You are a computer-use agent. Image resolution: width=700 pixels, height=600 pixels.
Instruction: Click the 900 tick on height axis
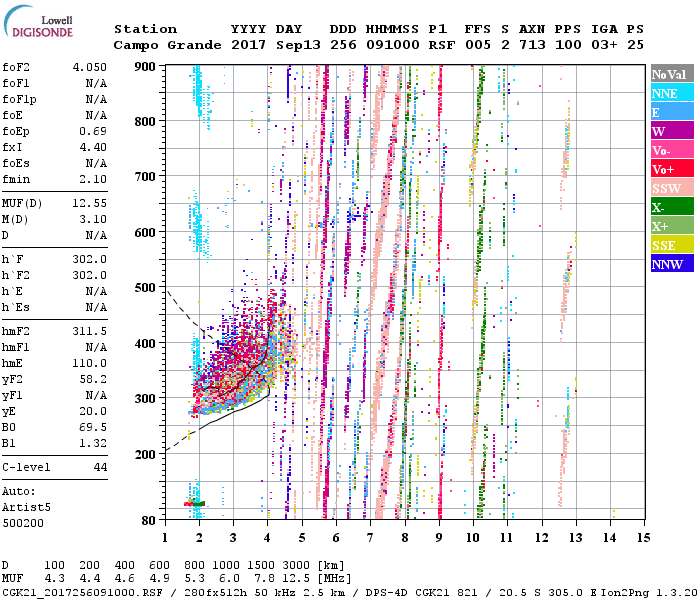pos(146,66)
